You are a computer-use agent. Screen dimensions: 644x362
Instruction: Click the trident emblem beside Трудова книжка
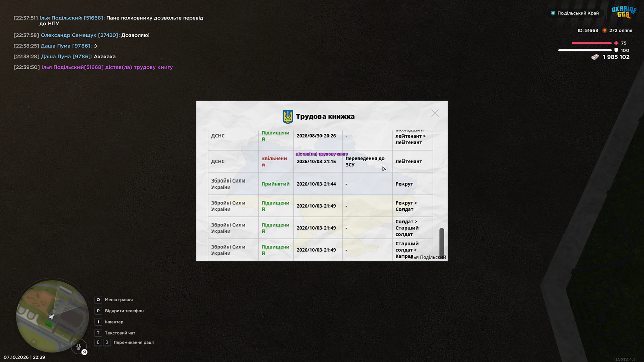288,117
